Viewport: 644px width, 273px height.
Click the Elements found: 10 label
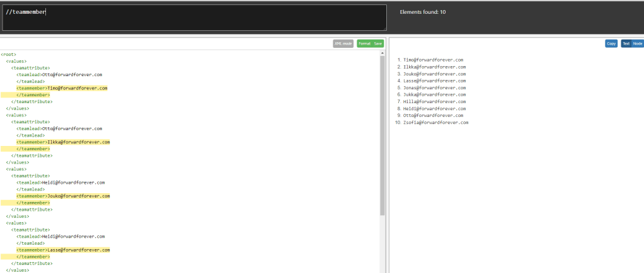423,12
